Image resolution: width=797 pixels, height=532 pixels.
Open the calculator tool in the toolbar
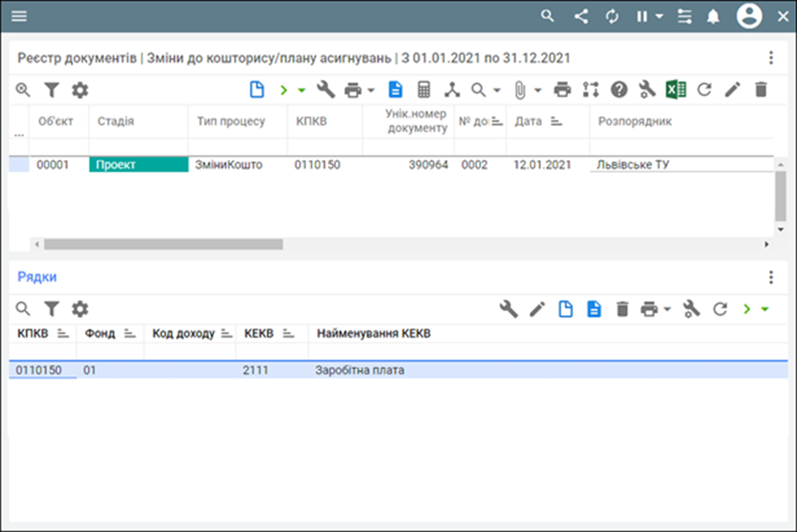(424, 89)
